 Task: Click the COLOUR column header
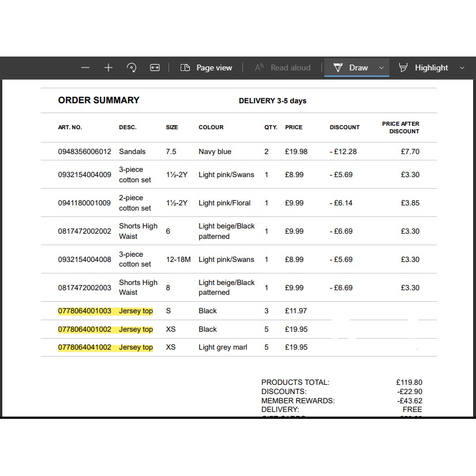pyautogui.click(x=211, y=127)
